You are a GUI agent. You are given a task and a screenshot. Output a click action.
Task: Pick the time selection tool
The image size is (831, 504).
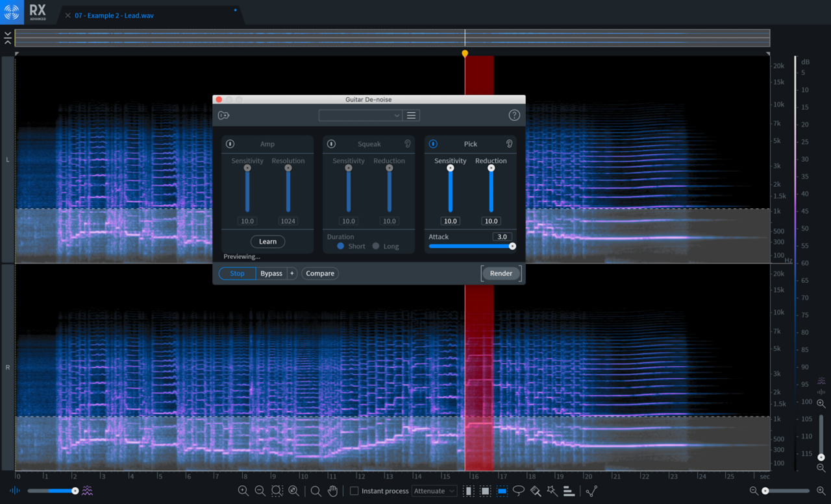468,491
